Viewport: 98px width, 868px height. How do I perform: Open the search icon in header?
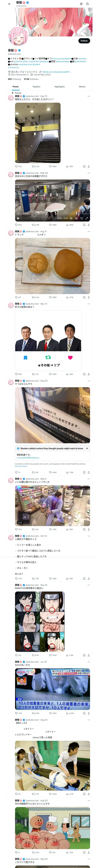87,4
